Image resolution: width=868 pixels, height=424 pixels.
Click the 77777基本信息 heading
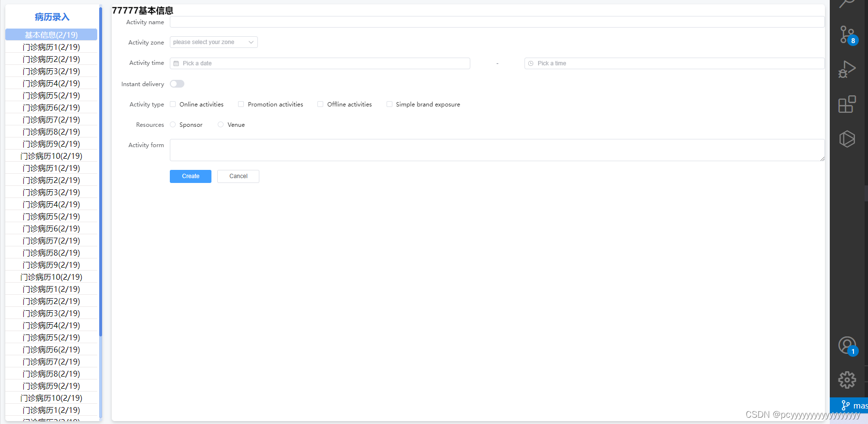click(x=142, y=10)
